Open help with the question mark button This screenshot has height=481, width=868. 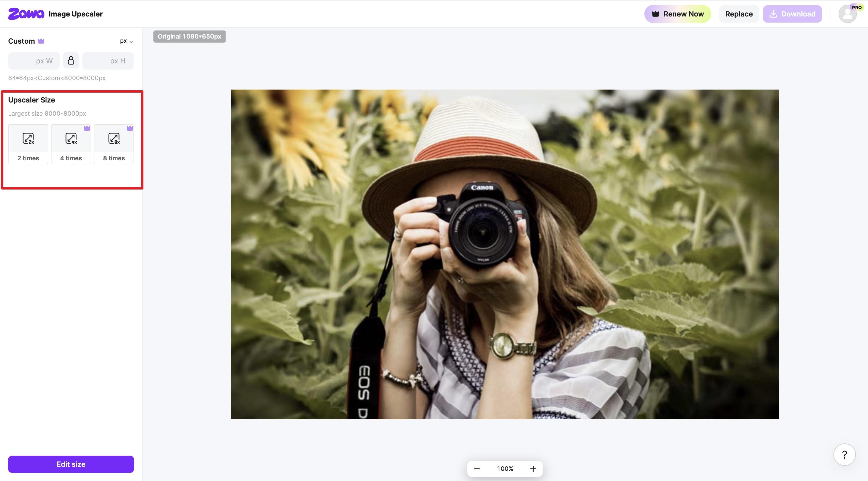point(844,454)
